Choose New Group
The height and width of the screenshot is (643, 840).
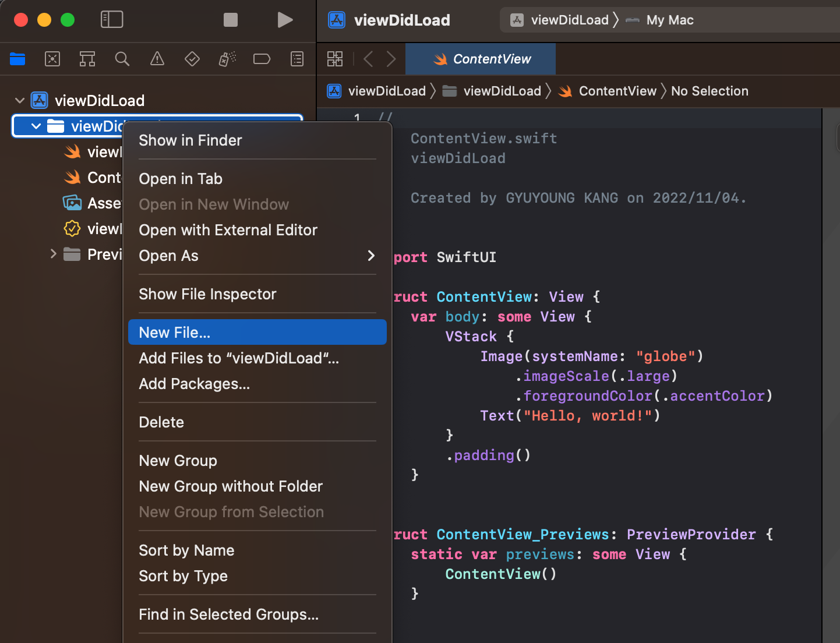coord(257,461)
